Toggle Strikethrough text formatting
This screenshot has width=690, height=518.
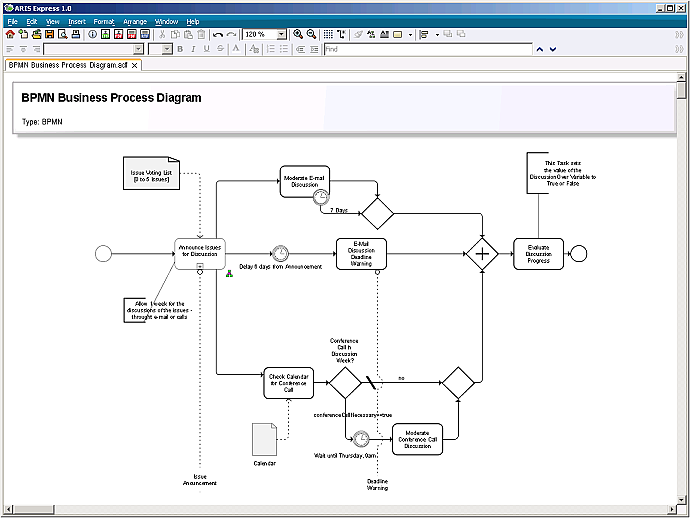click(x=220, y=49)
